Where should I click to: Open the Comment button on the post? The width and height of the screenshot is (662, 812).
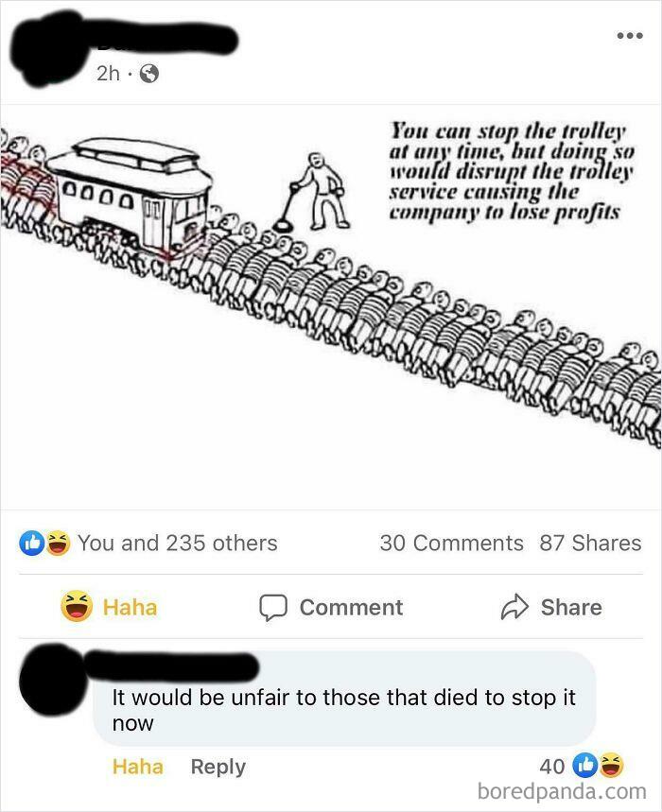point(331,608)
